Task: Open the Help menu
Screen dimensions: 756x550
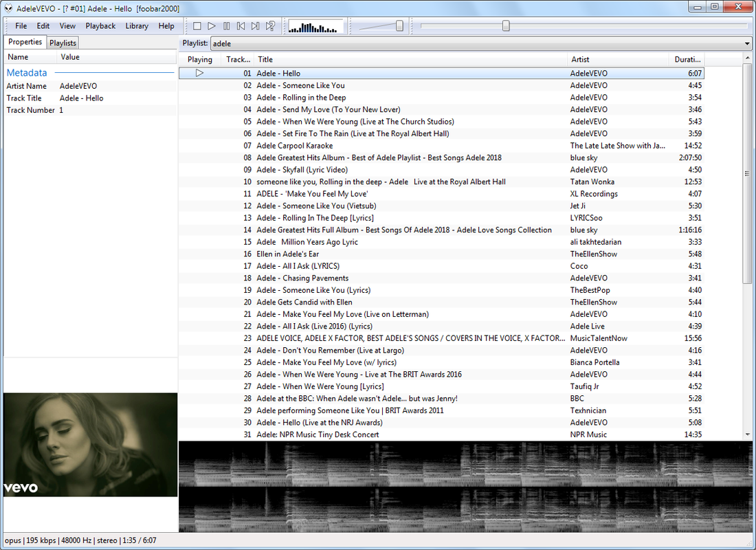Action: coord(166,26)
